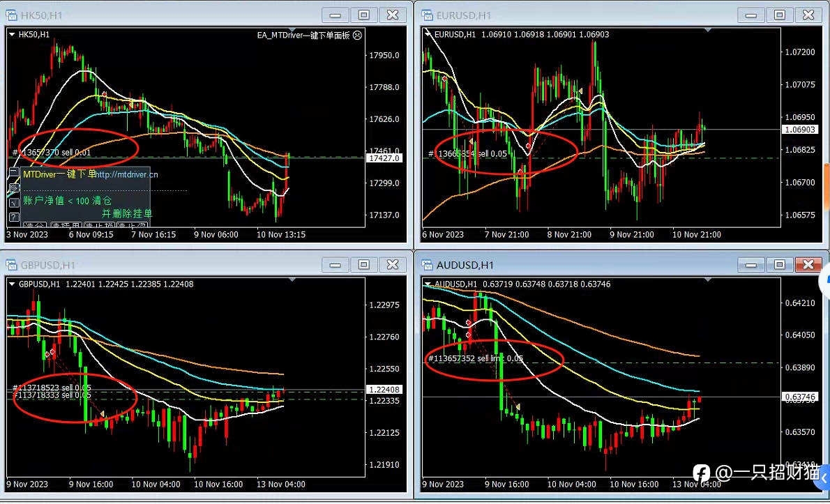Image resolution: width=830 pixels, height=504 pixels.
Task: Click the AUDUSD,H1 window title icon
Action: 427,265
